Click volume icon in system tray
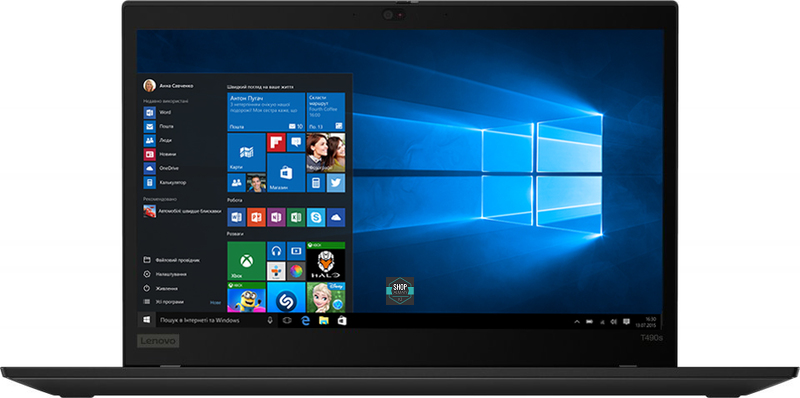The height and width of the screenshot is (398, 800). [613, 321]
